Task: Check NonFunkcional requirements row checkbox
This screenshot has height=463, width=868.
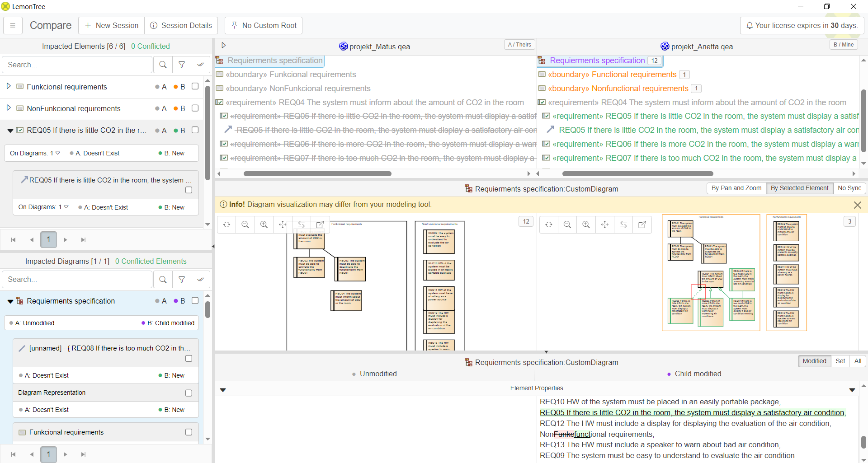Action: [x=195, y=108]
